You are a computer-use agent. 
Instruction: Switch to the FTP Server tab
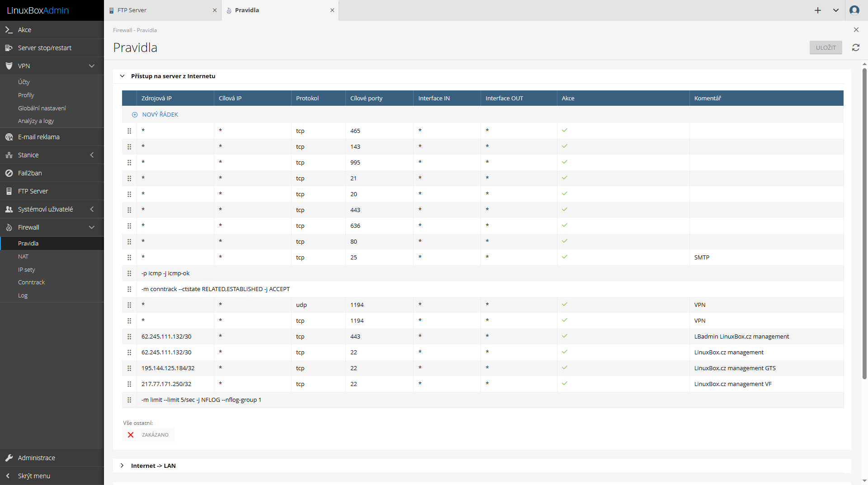pyautogui.click(x=163, y=10)
